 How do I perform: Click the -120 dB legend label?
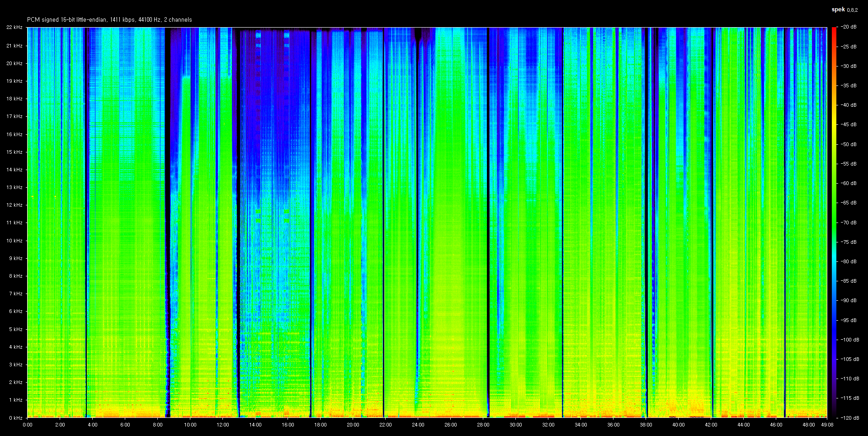click(850, 418)
